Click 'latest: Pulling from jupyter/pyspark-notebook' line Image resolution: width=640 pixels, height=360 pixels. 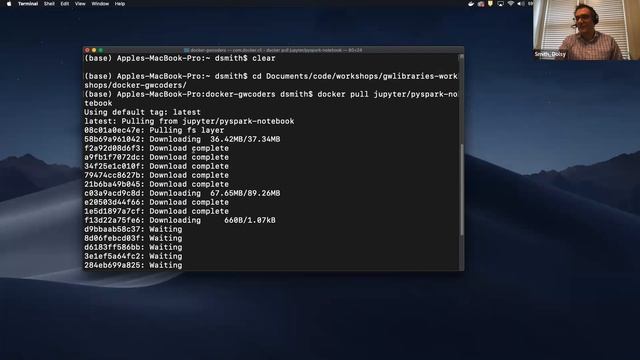tap(189, 121)
